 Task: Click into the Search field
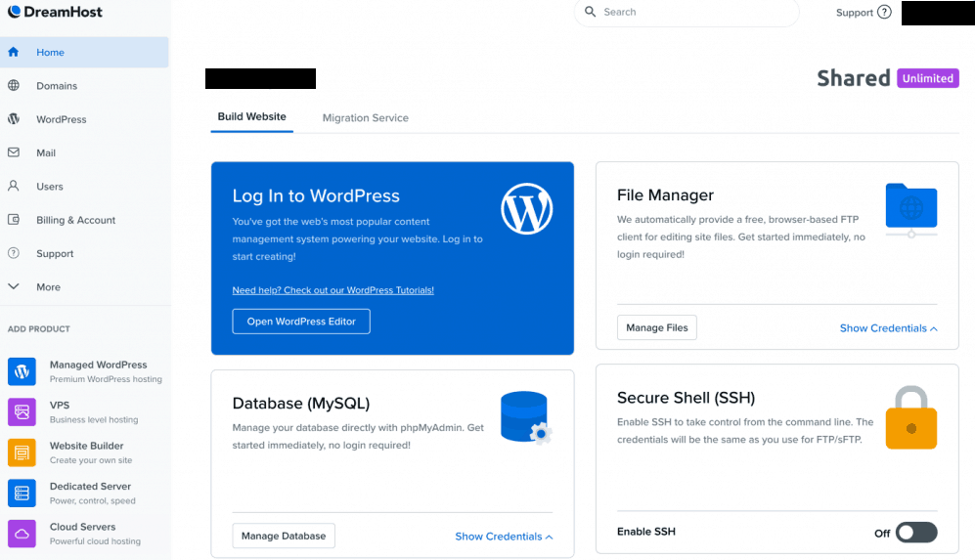click(x=687, y=12)
